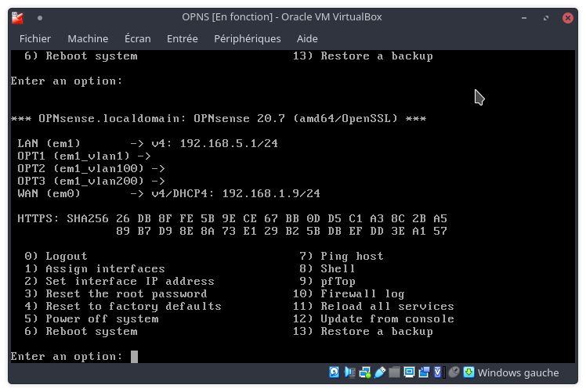Click '1) Assign interfaces' text
Viewport: 586px width, 392px height.
[95, 269]
